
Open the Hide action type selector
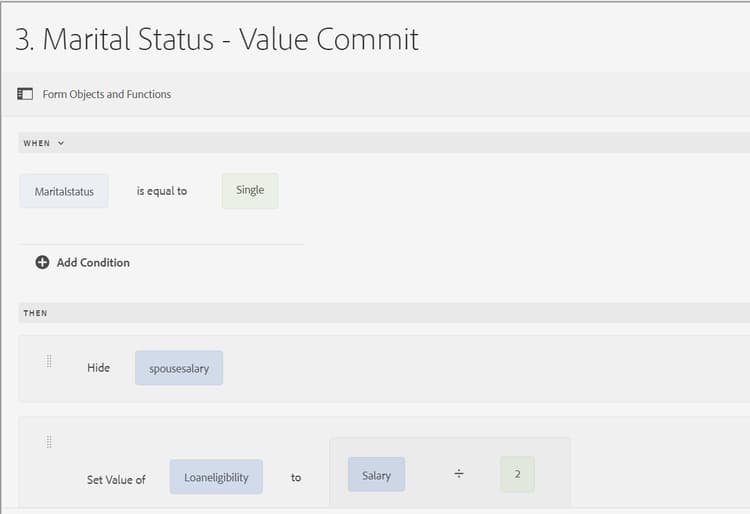(x=98, y=368)
